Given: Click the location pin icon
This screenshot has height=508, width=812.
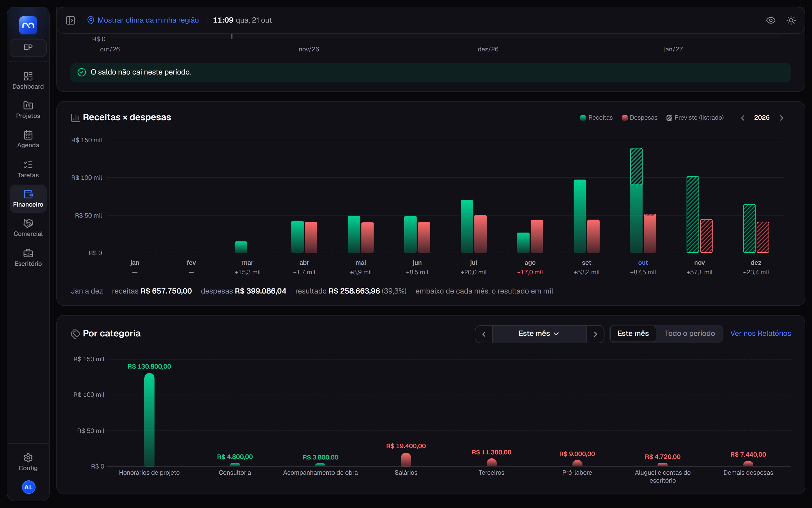Looking at the screenshot, I should [x=91, y=20].
